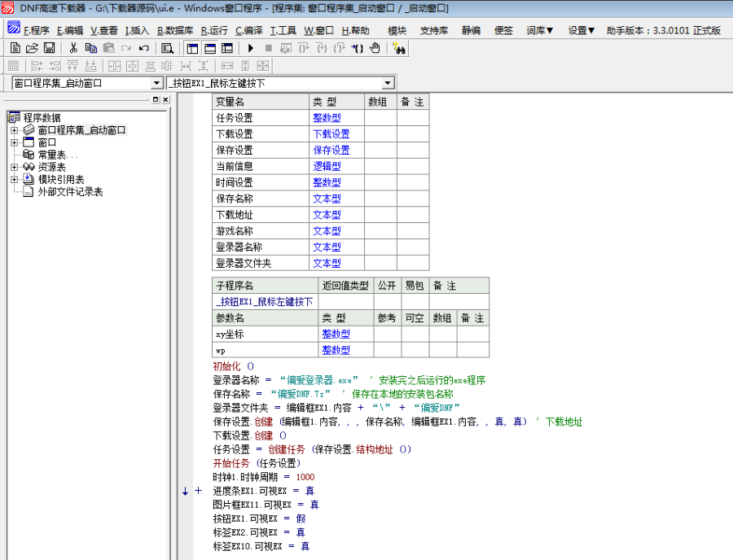Expand the 窗口程序集_启动窗口 tree node
The image size is (733, 560).
coord(14,130)
